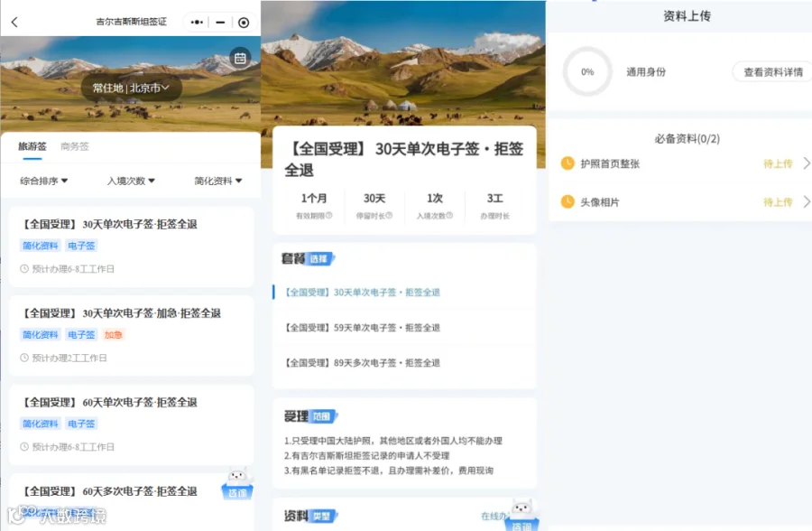Viewport: 812px width, 531px height.
Task: Expand the 综合排序 sorting dropdown
Action: (44, 181)
